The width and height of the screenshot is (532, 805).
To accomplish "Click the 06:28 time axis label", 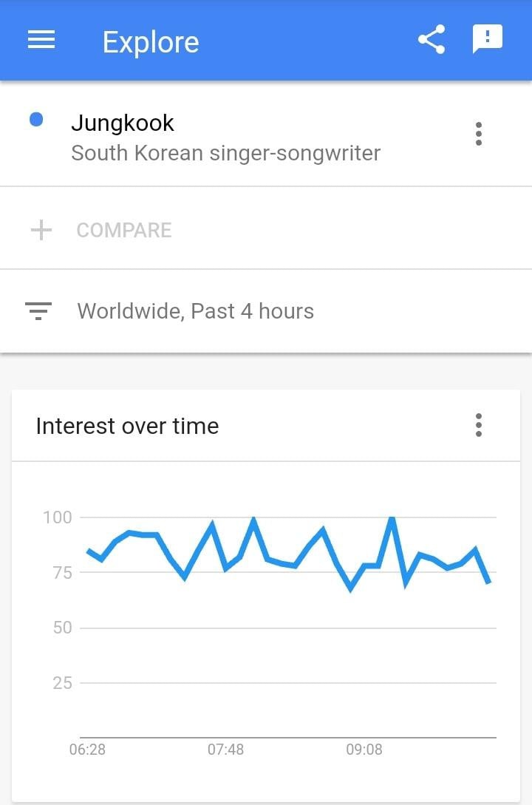I will 87,749.
